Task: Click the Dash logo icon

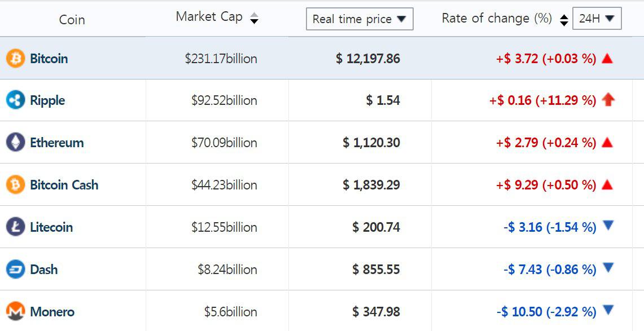Action: [x=15, y=269]
